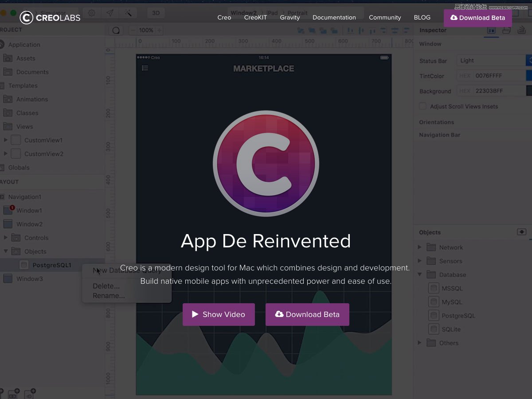The image size is (532, 399).
Task: Click the first alignment icon above the canvas
Action: [350, 31]
